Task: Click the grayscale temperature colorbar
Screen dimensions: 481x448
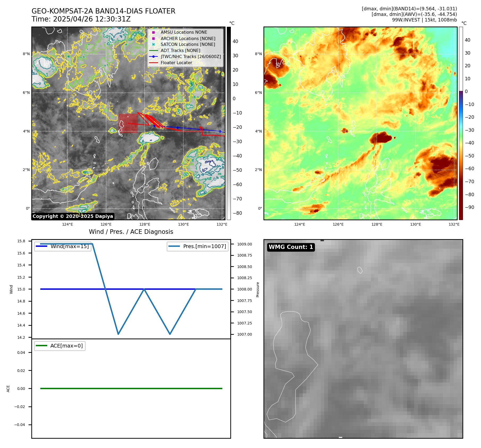Action: [x=229, y=123]
